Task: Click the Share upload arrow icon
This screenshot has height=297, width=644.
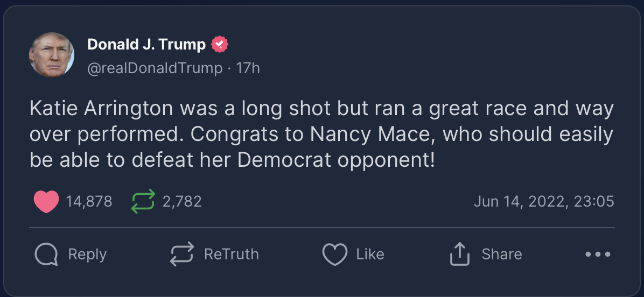Action: tap(459, 254)
